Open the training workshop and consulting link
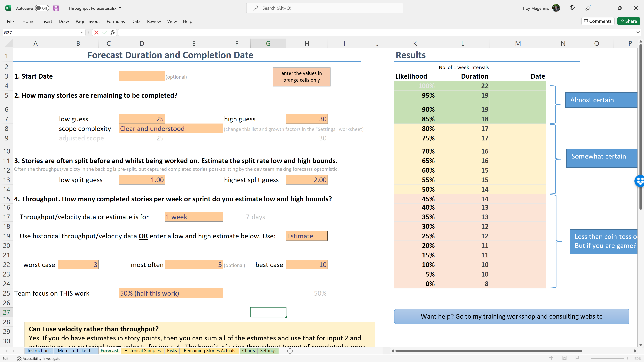 pos(512,316)
